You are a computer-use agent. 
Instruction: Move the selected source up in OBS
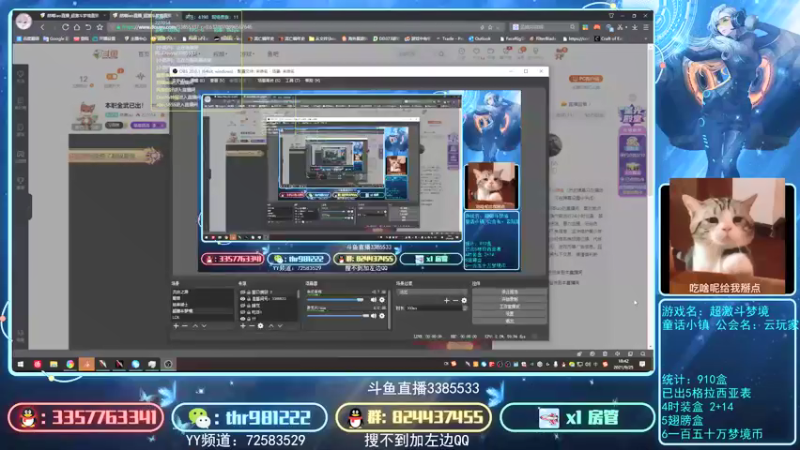click(271, 326)
